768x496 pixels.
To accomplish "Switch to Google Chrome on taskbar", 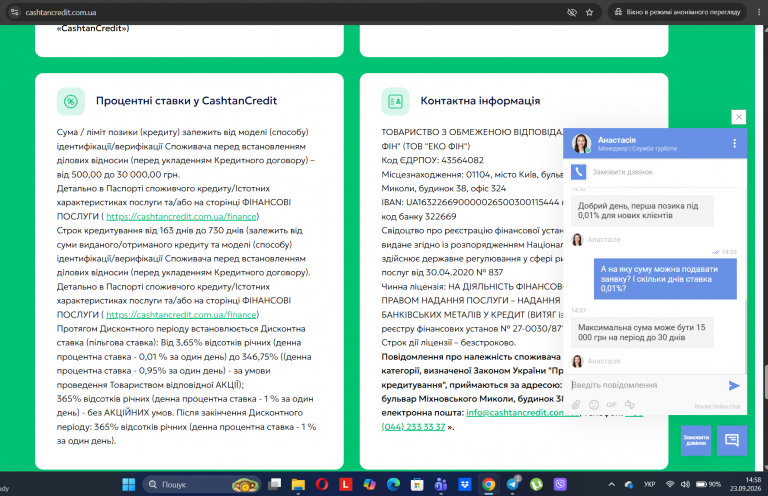I will click(x=488, y=485).
